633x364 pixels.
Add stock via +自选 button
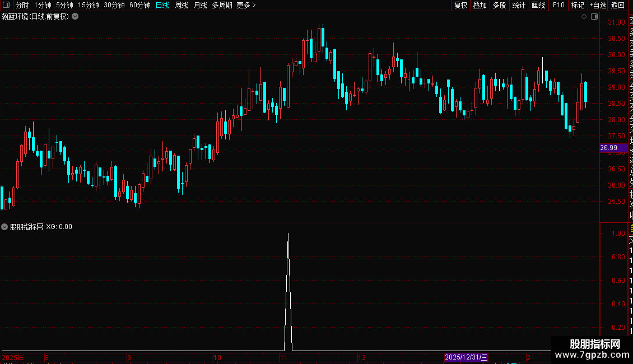coord(598,5)
